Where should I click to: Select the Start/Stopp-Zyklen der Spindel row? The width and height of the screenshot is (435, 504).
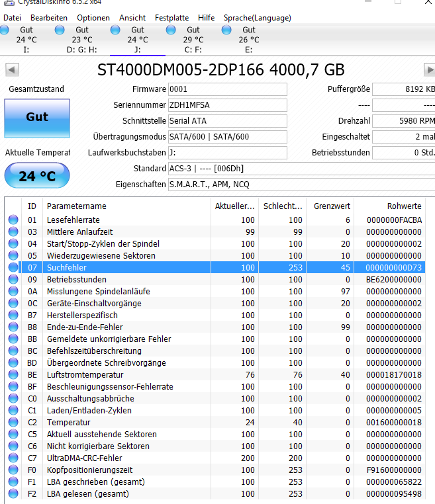tap(215, 243)
